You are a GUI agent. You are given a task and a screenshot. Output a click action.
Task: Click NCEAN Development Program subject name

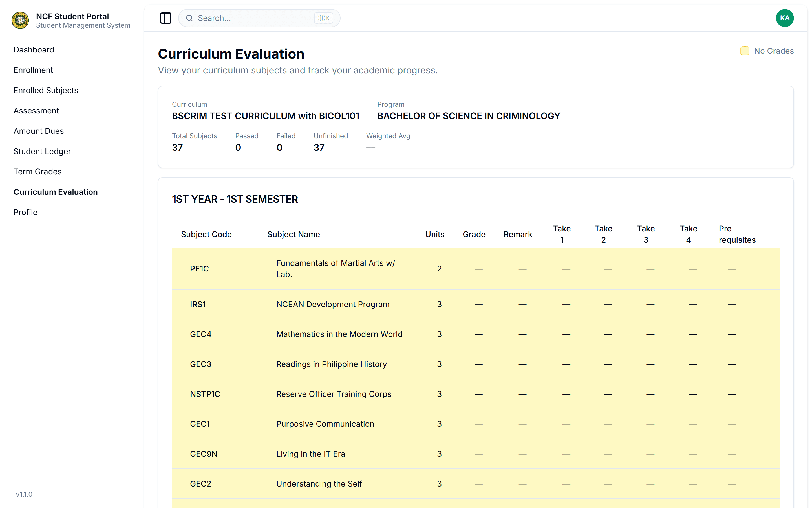333,305
